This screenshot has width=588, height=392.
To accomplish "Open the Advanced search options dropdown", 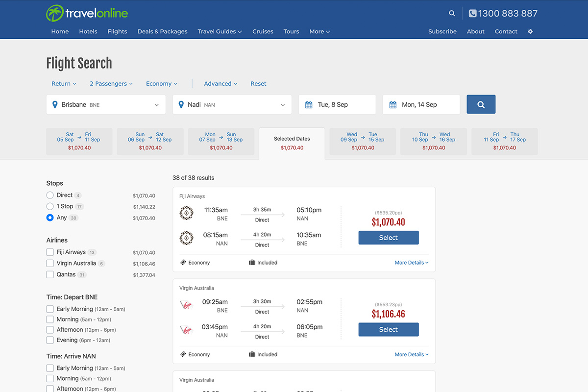I will [x=220, y=84].
